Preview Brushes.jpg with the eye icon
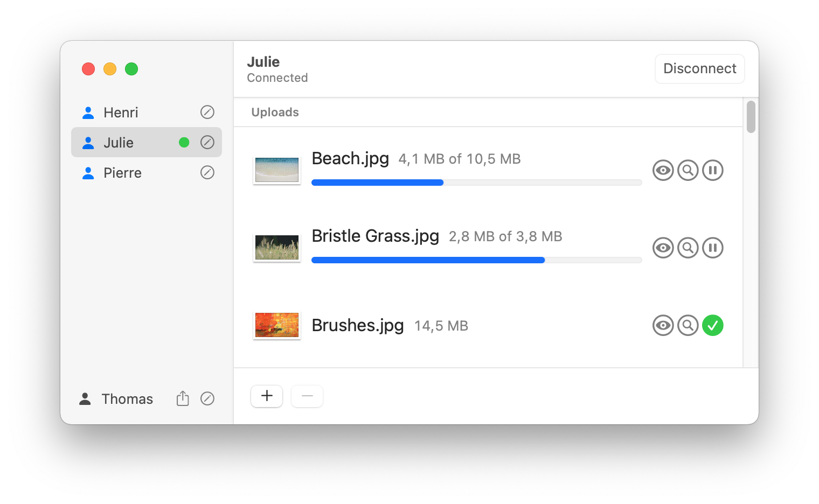The width and height of the screenshot is (819, 504). pos(663,325)
